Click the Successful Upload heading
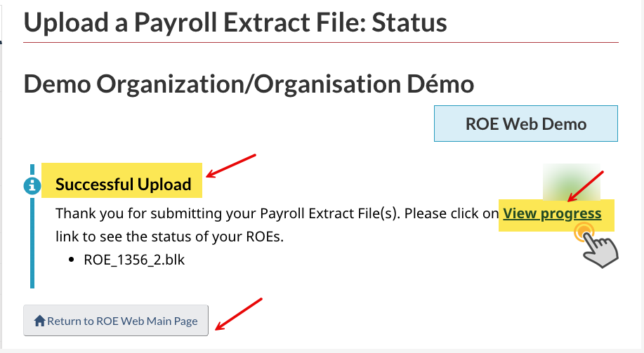 click(x=123, y=185)
